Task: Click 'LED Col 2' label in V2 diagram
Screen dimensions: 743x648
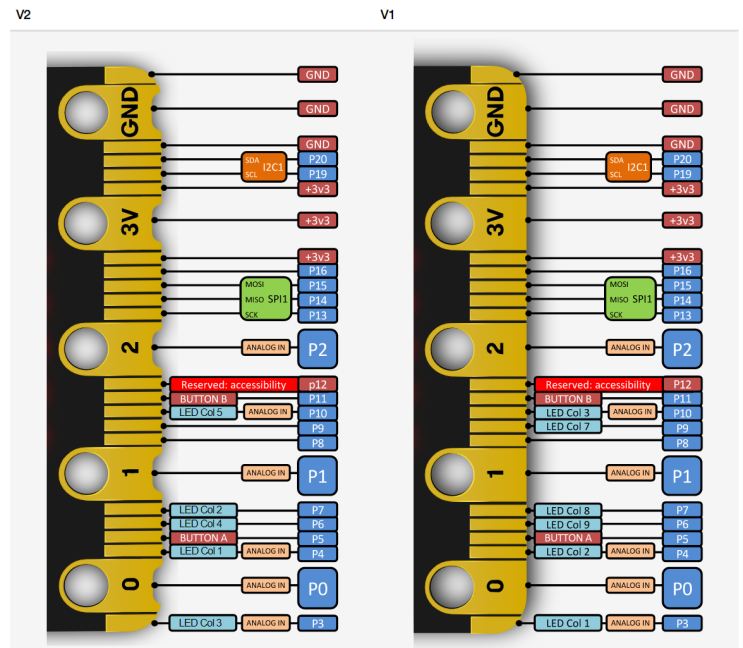Action: point(203,510)
